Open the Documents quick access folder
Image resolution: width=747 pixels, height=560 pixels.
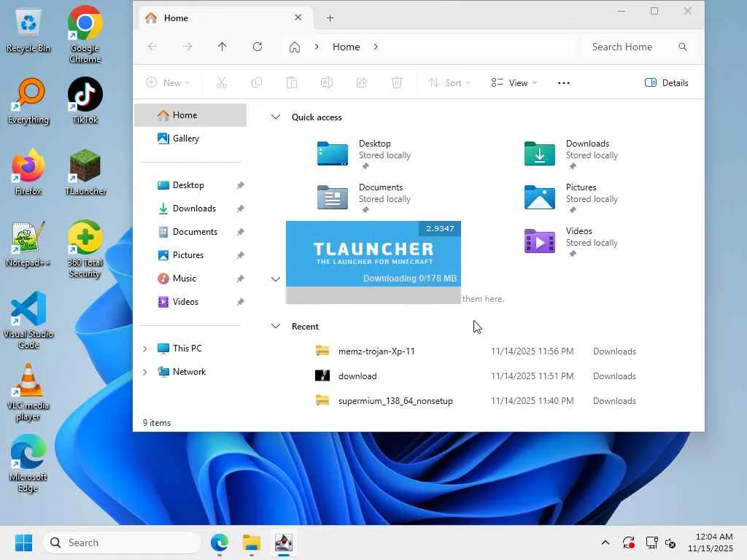(x=364, y=198)
